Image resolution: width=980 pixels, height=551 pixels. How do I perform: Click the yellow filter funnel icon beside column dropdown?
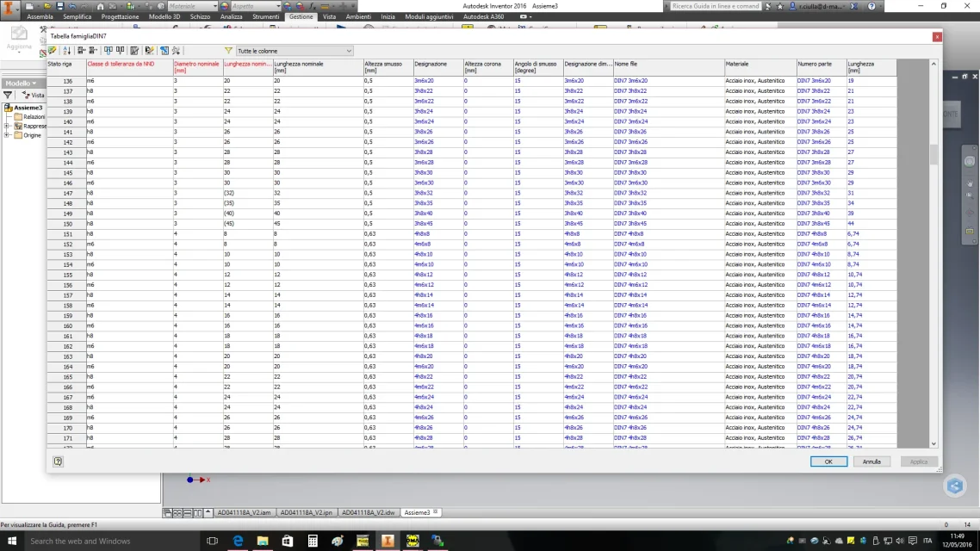[x=228, y=51]
